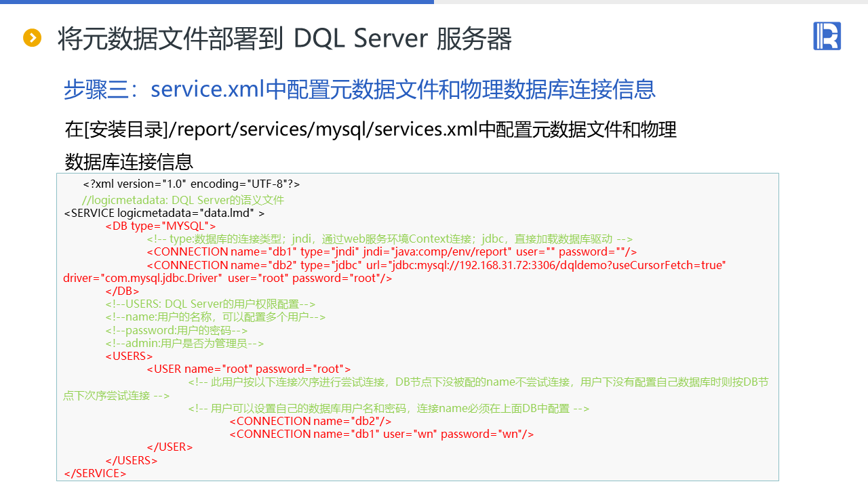Screen dimensions: 868x488
Task: Click the '<DB type="MYSQL">' tag
Action: click(x=161, y=226)
